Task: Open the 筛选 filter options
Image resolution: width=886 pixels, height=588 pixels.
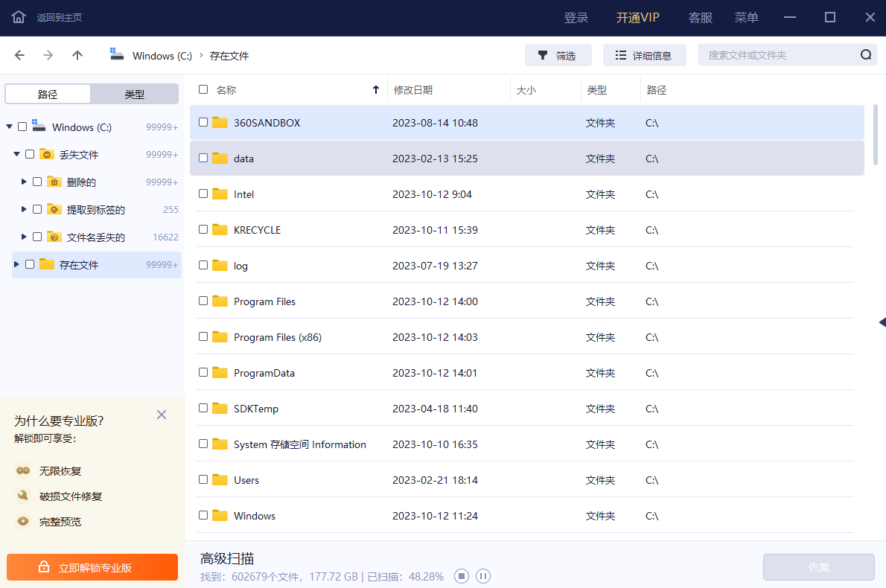Action: tap(558, 54)
